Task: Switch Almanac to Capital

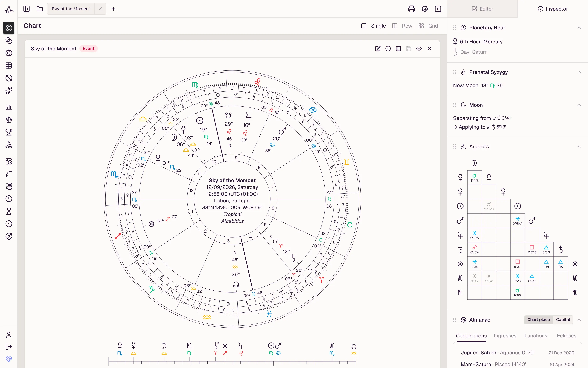Action: click(x=563, y=320)
